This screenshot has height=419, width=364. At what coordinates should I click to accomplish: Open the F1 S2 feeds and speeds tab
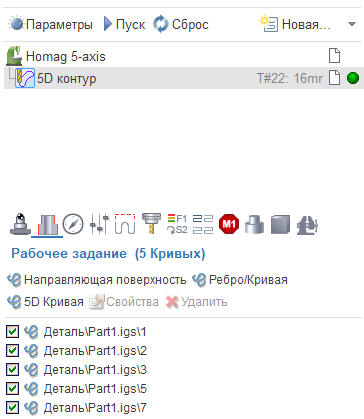(177, 224)
